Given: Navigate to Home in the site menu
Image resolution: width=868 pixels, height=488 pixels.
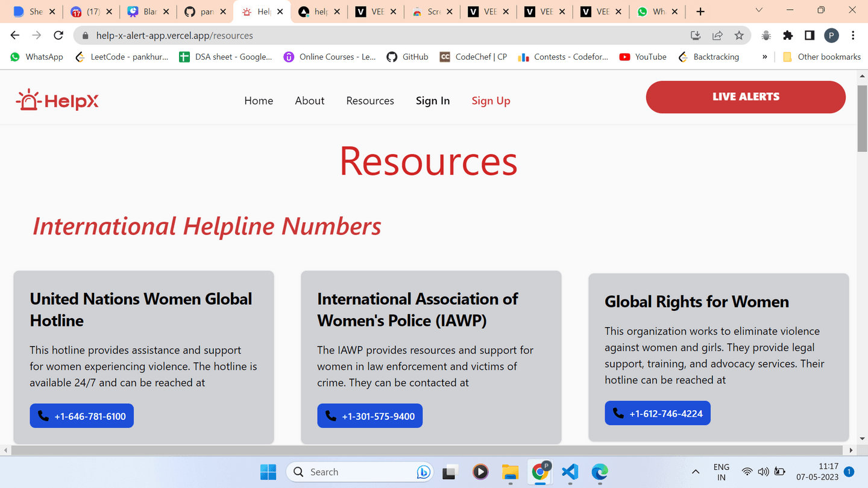Looking at the screenshot, I should point(259,101).
